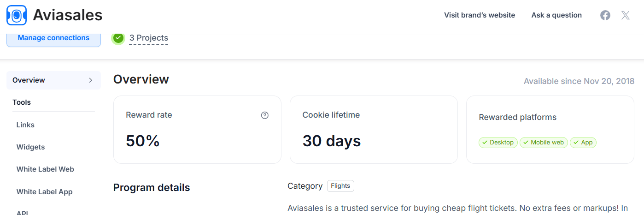
Task: Follow the Visit brand's website link
Action: tap(479, 15)
